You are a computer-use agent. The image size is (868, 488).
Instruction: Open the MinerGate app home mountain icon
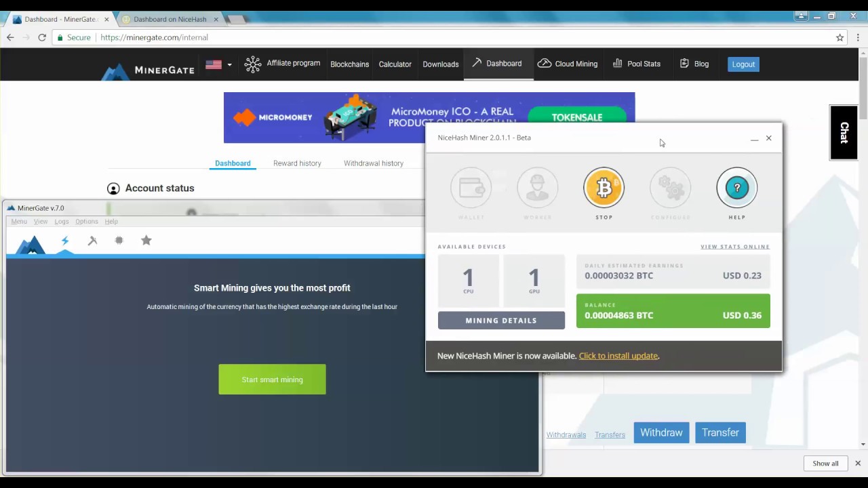[x=31, y=244]
